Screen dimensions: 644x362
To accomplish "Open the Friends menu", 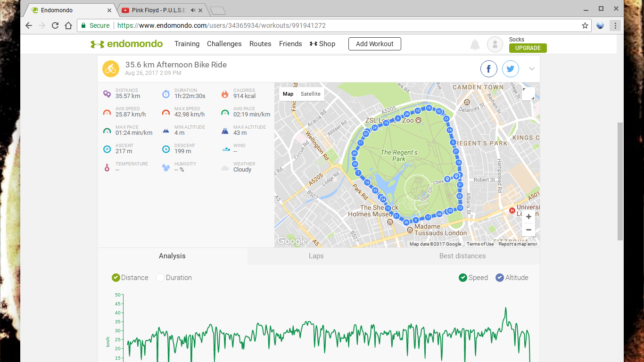I will [x=290, y=44].
